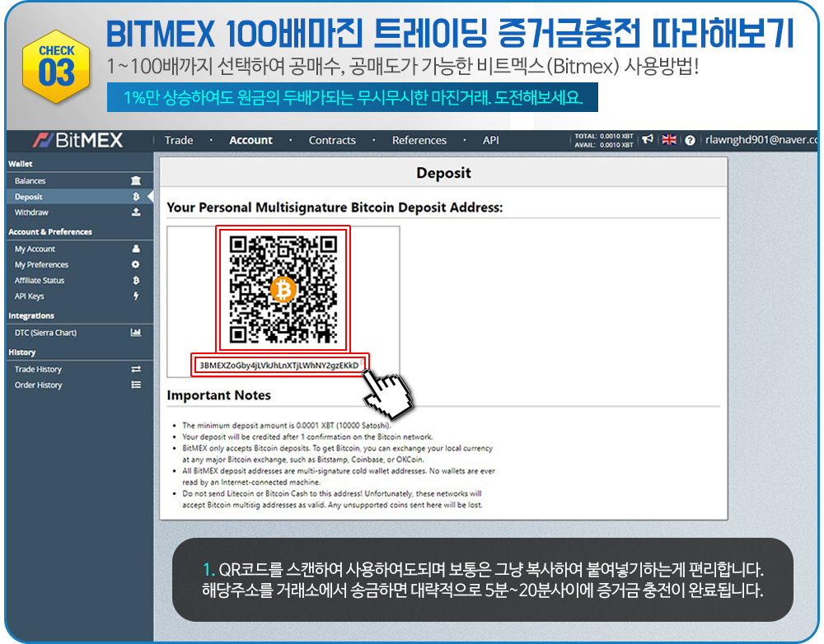
Task: Click the Important Notes heading
Action: pos(218,395)
